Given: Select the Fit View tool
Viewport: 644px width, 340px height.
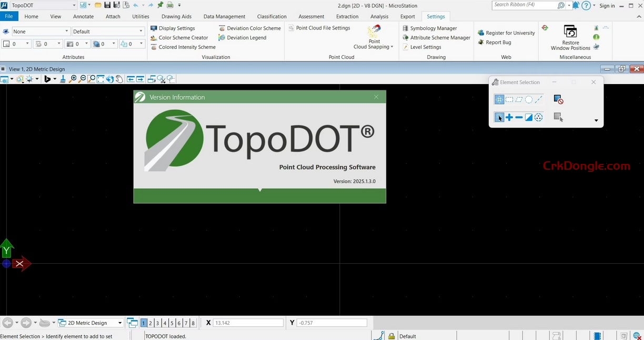Looking at the screenshot, I should pyautogui.click(x=100, y=79).
